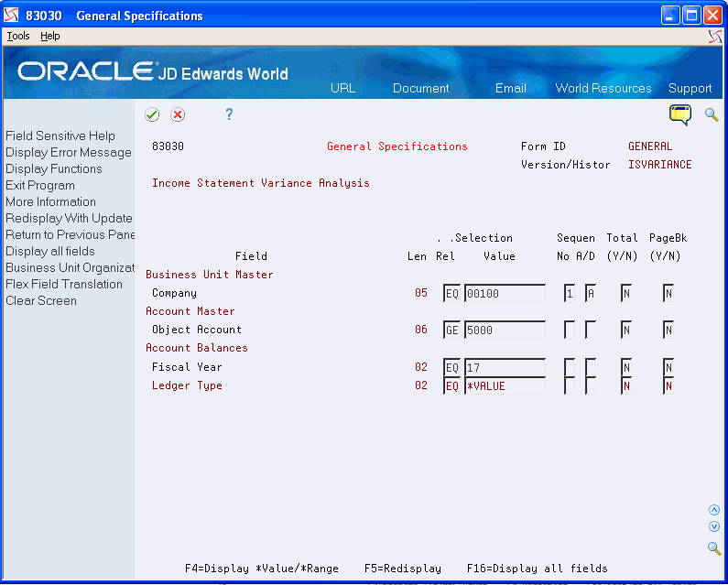Click Fiscal Year sequence number field
The height and width of the screenshot is (585, 728).
pyautogui.click(x=570, y=367)
